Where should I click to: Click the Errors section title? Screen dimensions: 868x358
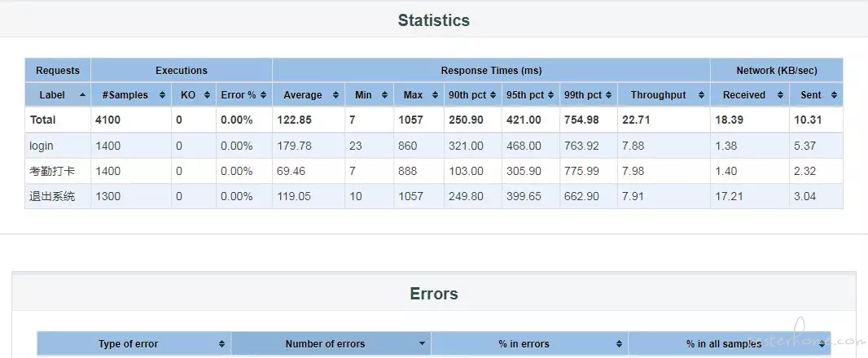click(x=433, y=293)
